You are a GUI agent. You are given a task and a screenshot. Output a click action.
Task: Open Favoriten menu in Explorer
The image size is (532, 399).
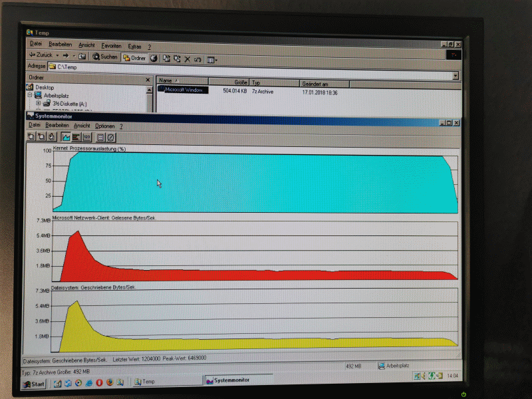click(x=112, y=47)
